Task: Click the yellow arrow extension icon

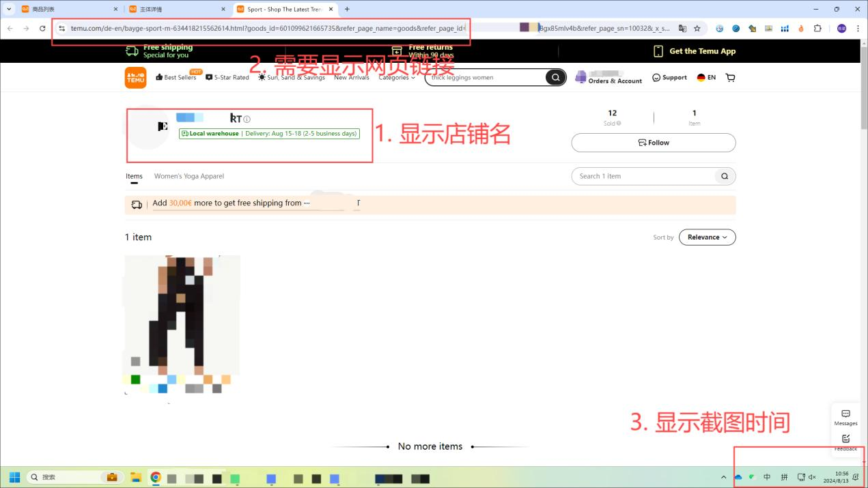Action: [752, 29]
